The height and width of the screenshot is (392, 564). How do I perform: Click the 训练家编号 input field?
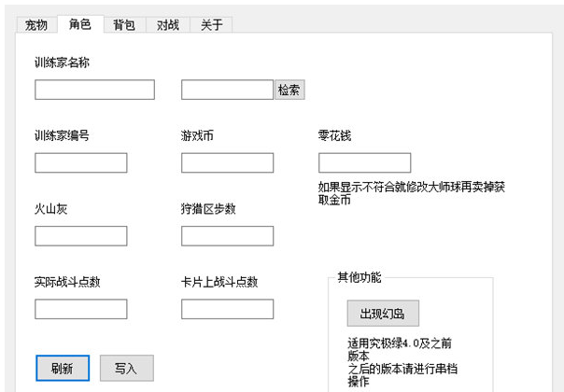point(80,163)
